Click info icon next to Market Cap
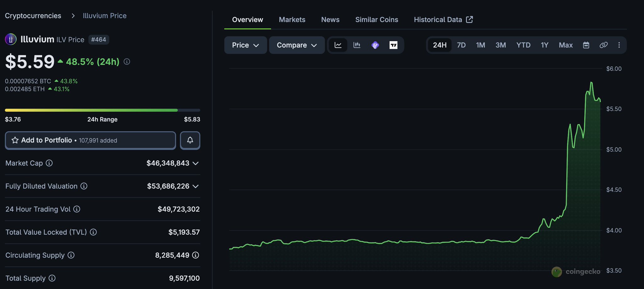The width and height of the screenshot is (644, 289). [49, 163]
